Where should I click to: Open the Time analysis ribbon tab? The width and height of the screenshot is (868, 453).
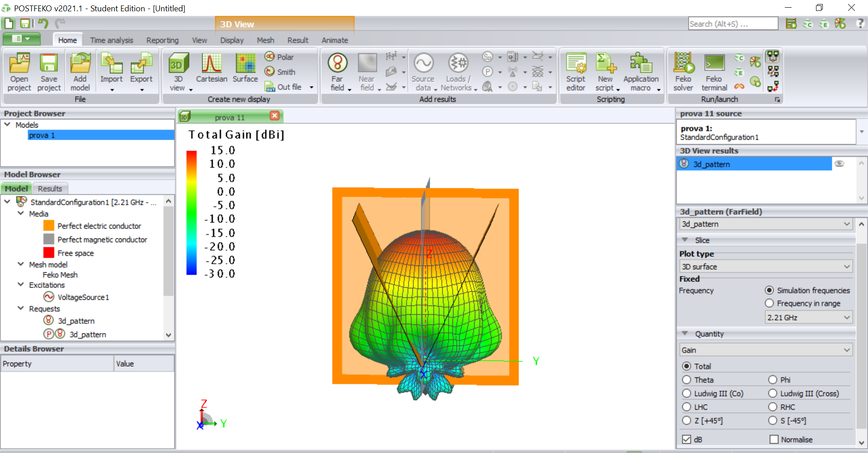112,40
